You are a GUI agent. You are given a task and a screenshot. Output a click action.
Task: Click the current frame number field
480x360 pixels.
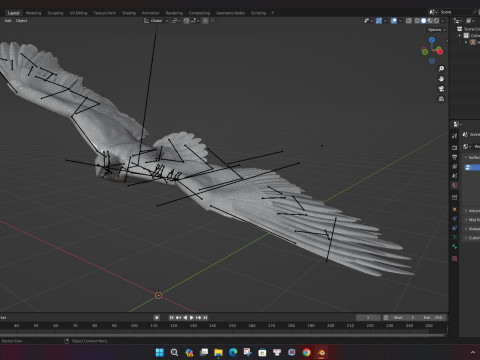tap(368, 317)
